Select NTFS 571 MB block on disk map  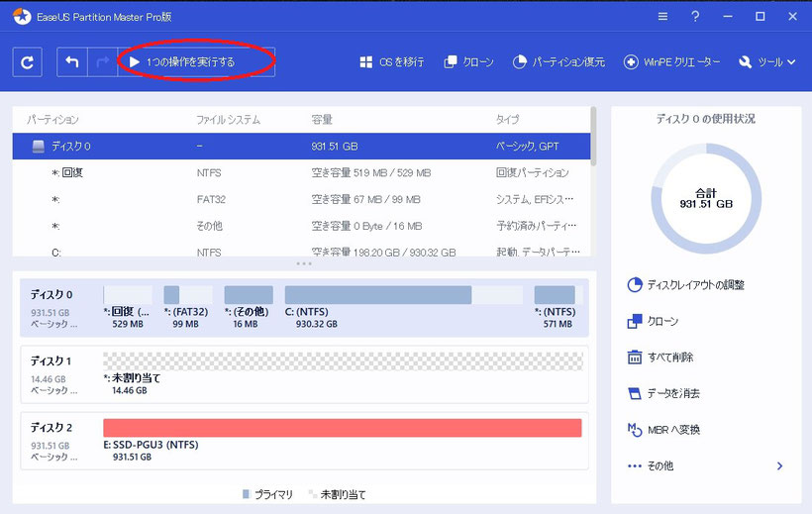pyautogui.click(x=558, y=295)
